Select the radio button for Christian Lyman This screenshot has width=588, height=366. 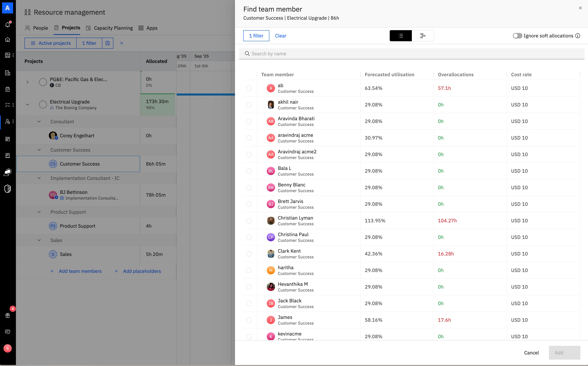tap(249, 221)
